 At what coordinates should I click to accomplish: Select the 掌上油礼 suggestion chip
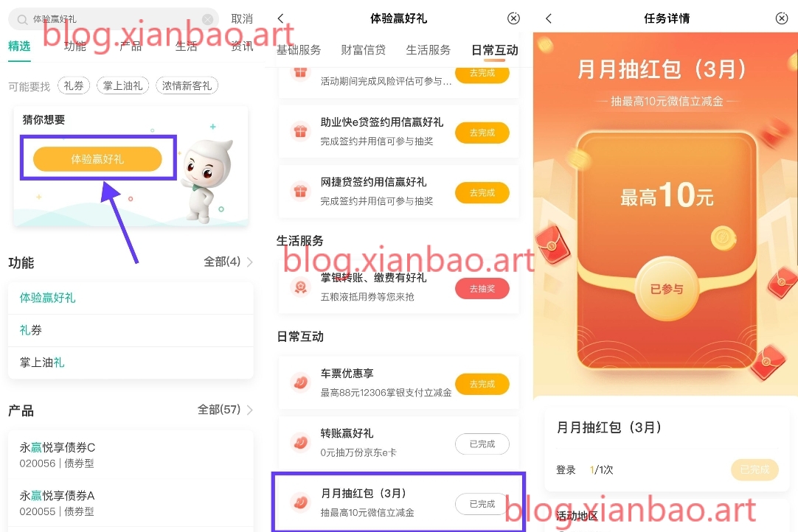click(x=122, y=85)
